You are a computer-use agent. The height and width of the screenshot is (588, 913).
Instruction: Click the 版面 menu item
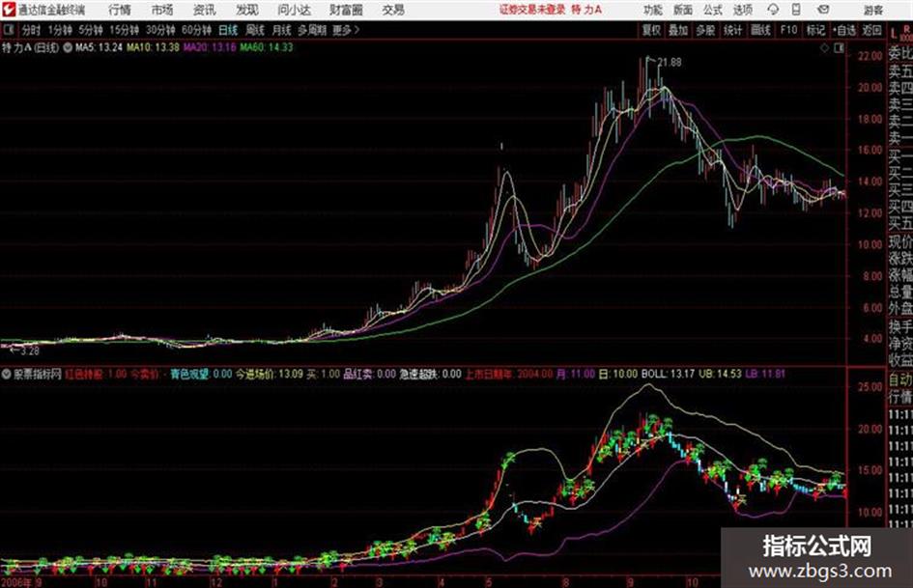[x=682, y=10]
